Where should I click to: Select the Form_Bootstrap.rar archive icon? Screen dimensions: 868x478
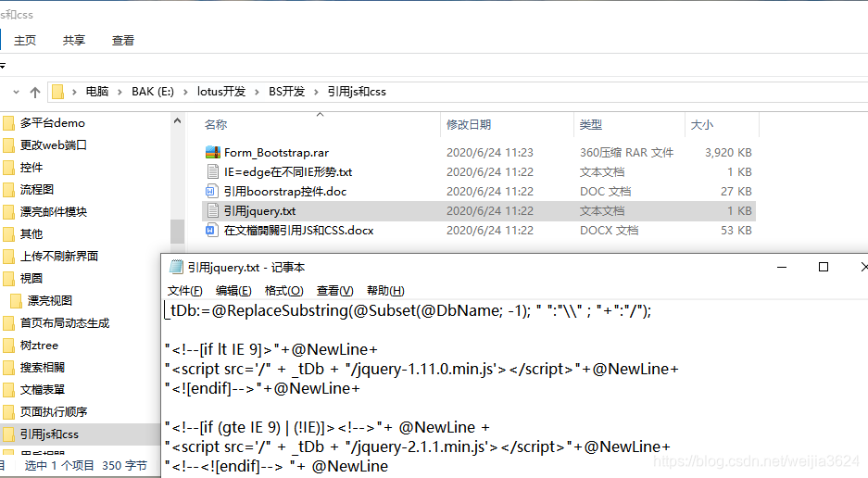tap(212, 152)
